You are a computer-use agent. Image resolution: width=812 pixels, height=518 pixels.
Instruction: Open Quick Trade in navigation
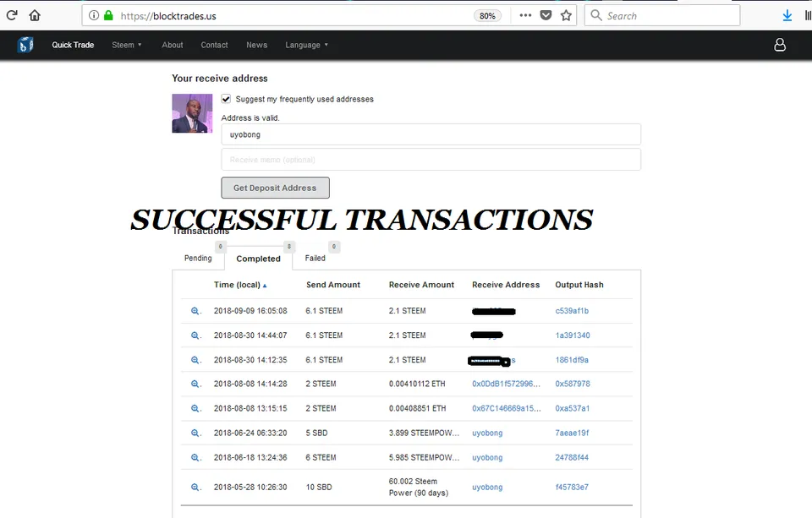(73, 45)
